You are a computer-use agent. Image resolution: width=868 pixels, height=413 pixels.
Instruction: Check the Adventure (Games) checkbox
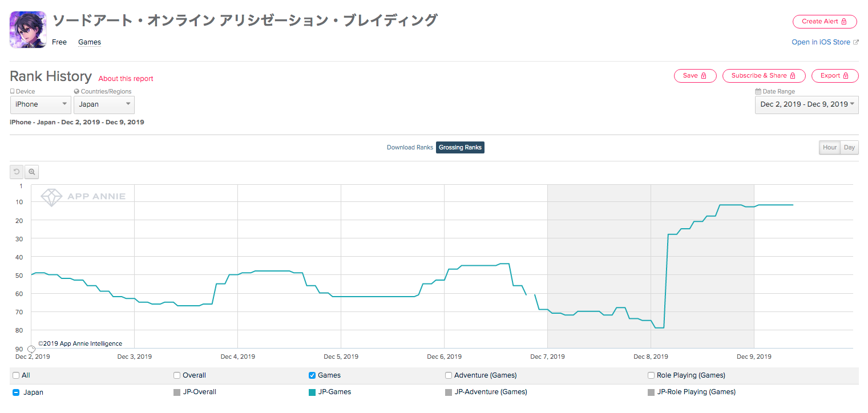449,375
